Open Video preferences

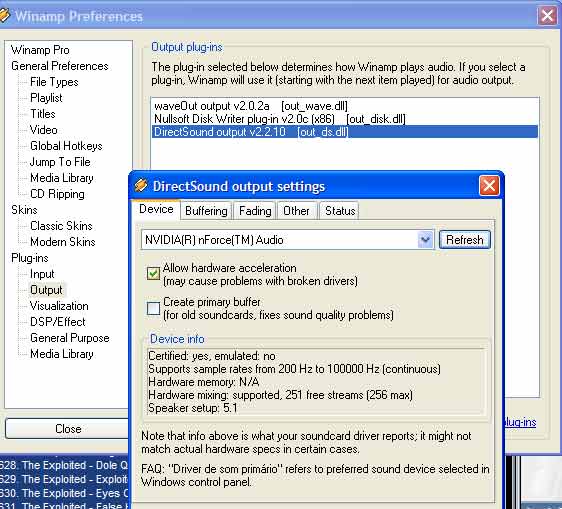pos(44,130)
